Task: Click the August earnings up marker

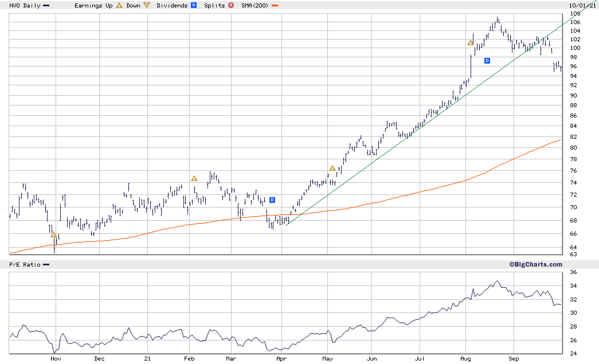Action: (470, 43)
